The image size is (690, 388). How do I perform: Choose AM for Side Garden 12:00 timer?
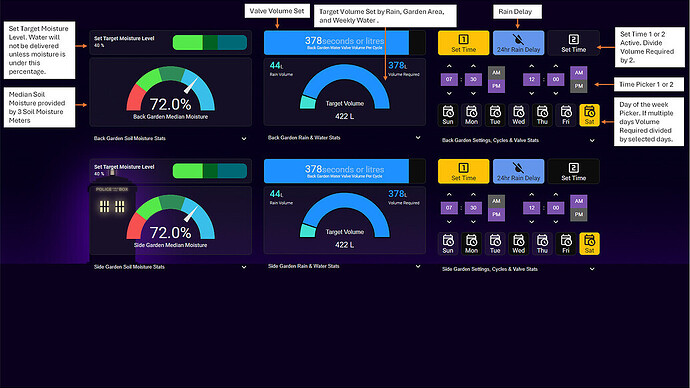(579, 201)
